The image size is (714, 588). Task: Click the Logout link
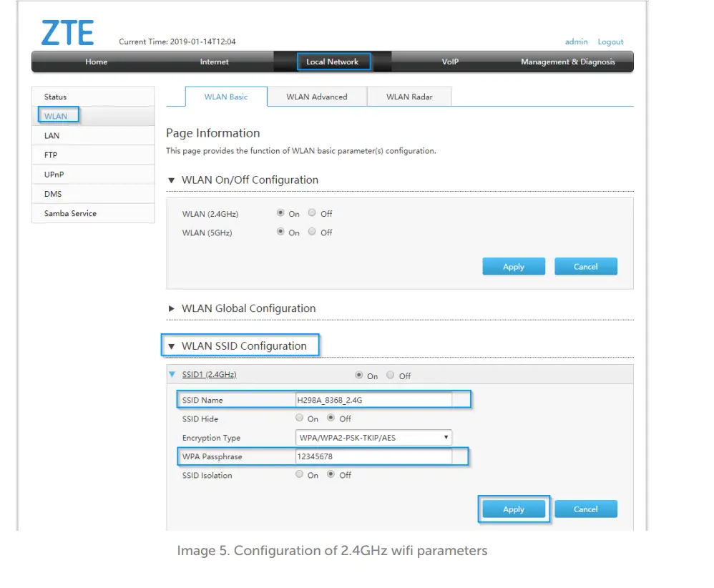point(610,41)
